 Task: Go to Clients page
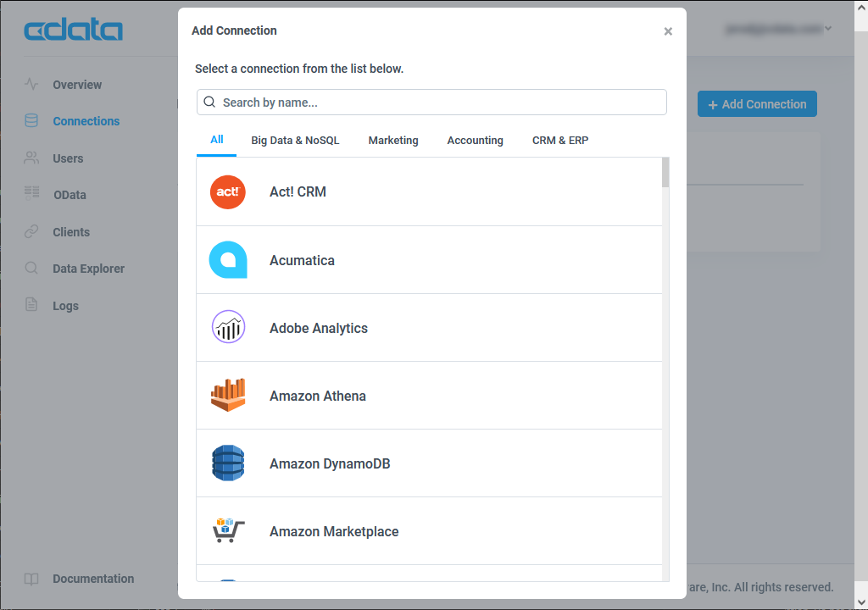click(71, 232)
